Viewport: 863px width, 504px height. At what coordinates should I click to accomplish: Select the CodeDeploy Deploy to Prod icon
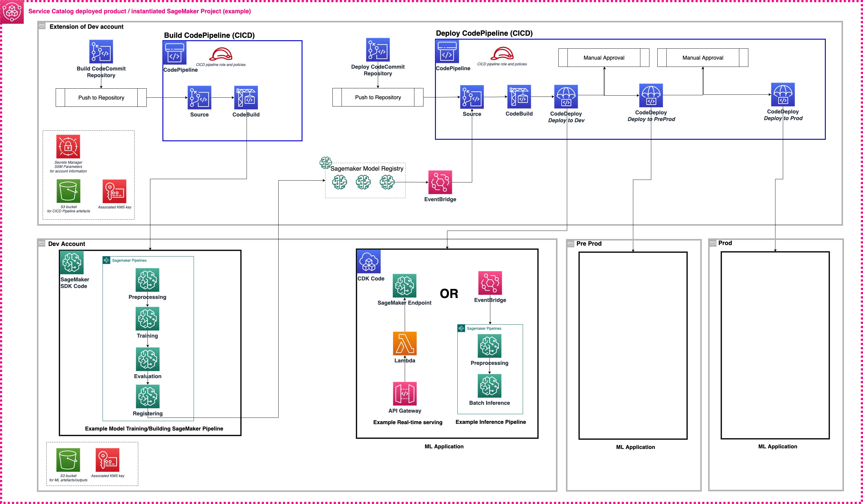(783, 94)
